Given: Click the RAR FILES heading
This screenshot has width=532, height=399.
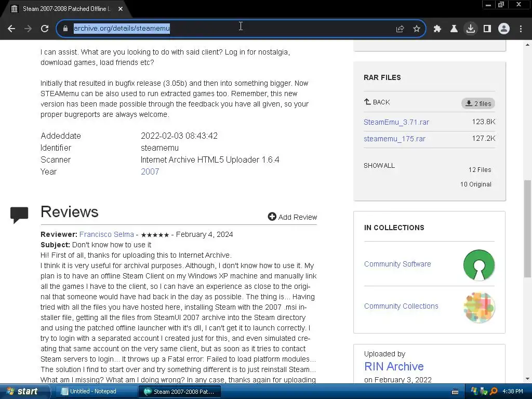Looking at the screenshot, I should point(382,78).
